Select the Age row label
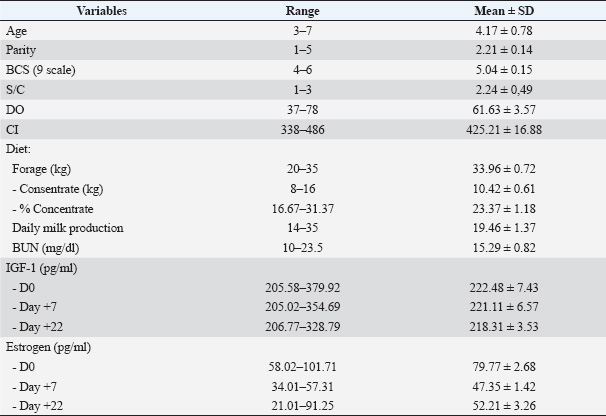This screenshot has width=606, height=416. (17, 32)
